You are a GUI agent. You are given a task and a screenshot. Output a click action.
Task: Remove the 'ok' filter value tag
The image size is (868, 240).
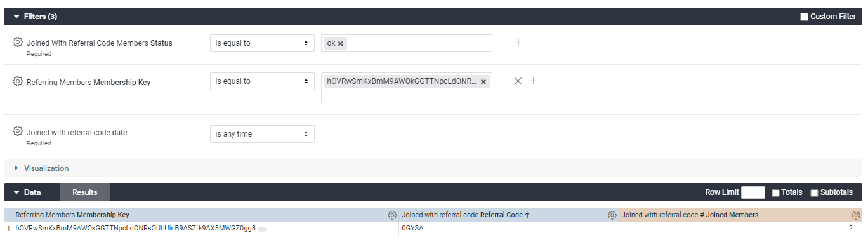point(341,43)
